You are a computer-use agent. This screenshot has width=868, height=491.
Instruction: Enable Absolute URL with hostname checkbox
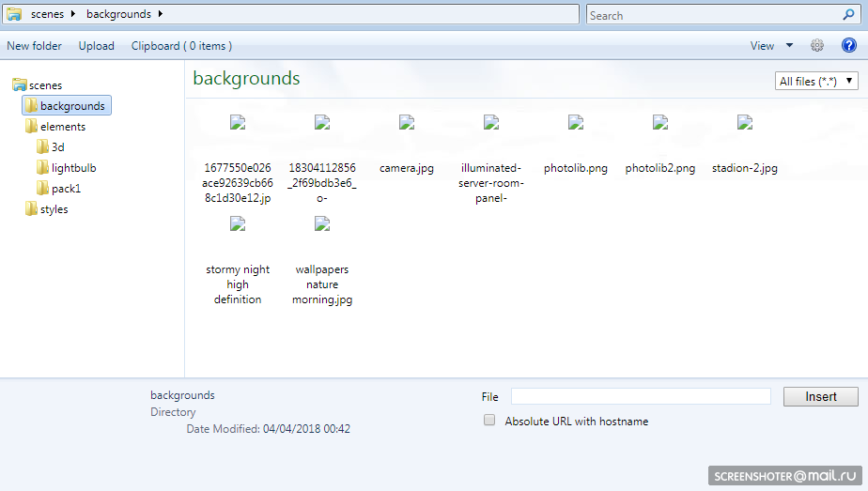click(x=489, y=421)
